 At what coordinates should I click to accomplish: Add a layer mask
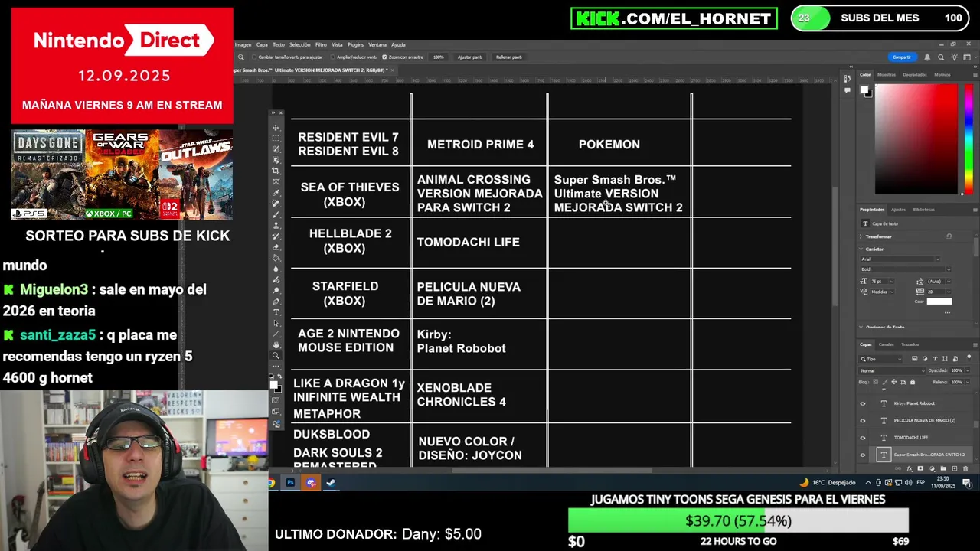point(920,468)
